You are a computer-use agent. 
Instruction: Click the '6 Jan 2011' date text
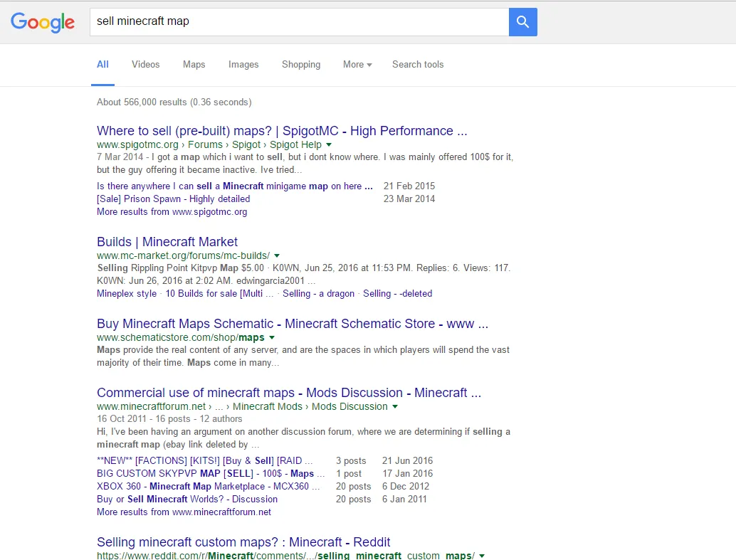click(404, 499)
